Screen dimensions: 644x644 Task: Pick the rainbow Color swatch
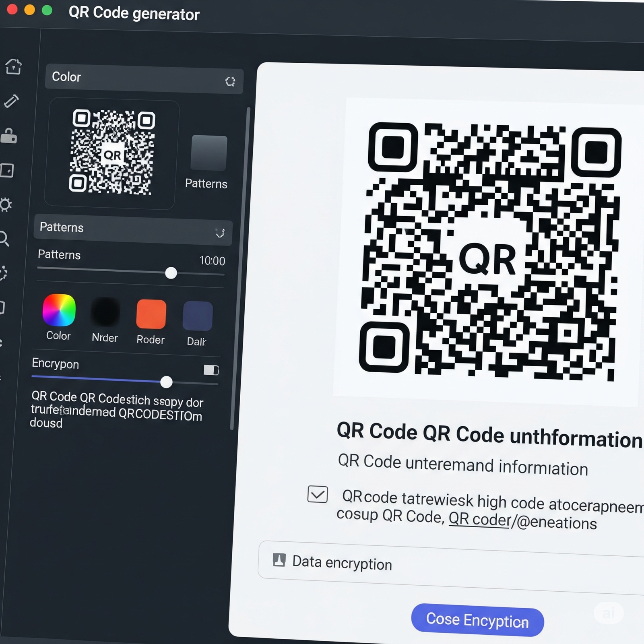[59, 310]
